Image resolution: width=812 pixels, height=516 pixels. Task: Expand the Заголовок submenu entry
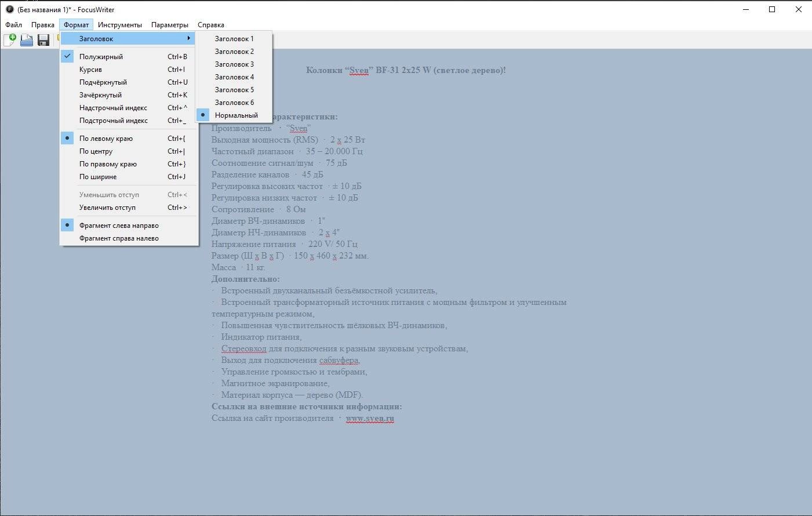(x=128, y=39)
